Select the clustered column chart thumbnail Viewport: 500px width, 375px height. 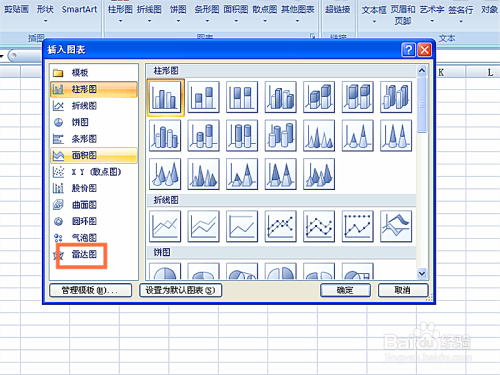pyautogui.click(x=165, y=97)
